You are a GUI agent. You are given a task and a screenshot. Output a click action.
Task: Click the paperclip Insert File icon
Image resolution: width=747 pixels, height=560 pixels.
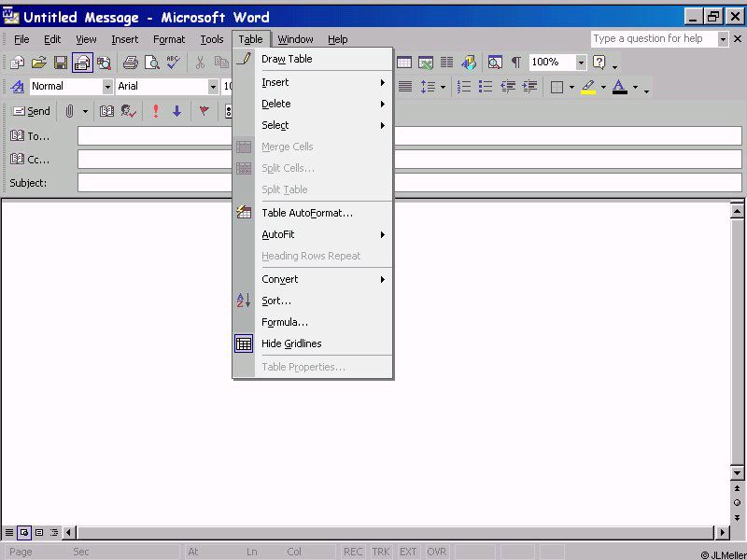pos(69,111)
